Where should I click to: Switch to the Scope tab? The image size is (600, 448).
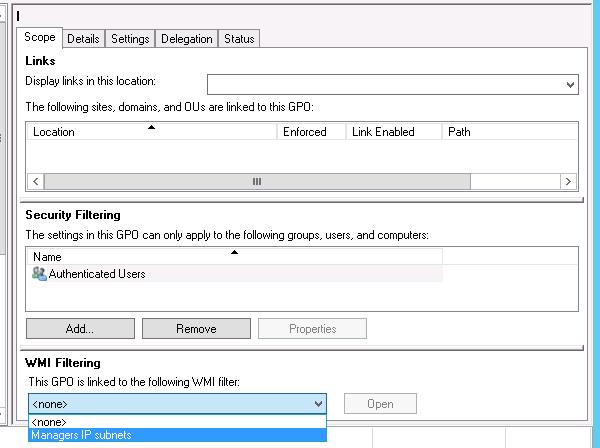click(39, 38)
